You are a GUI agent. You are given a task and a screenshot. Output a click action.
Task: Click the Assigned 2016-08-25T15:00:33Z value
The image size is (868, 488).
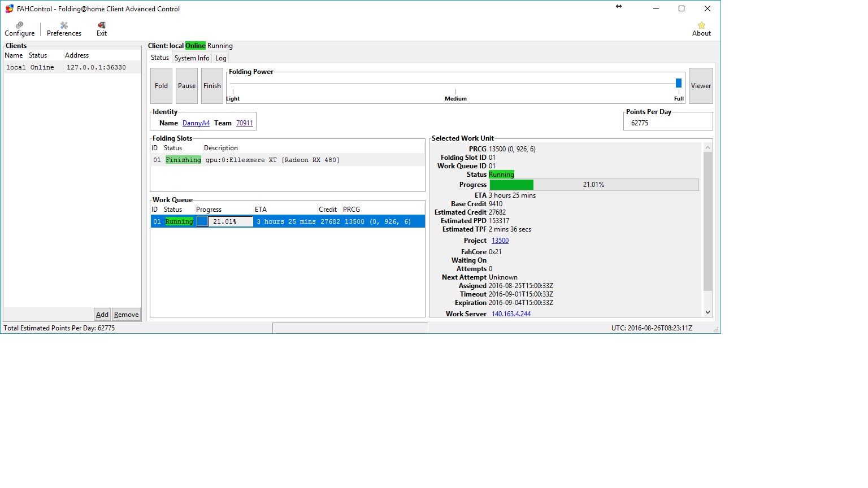point(521,286)
